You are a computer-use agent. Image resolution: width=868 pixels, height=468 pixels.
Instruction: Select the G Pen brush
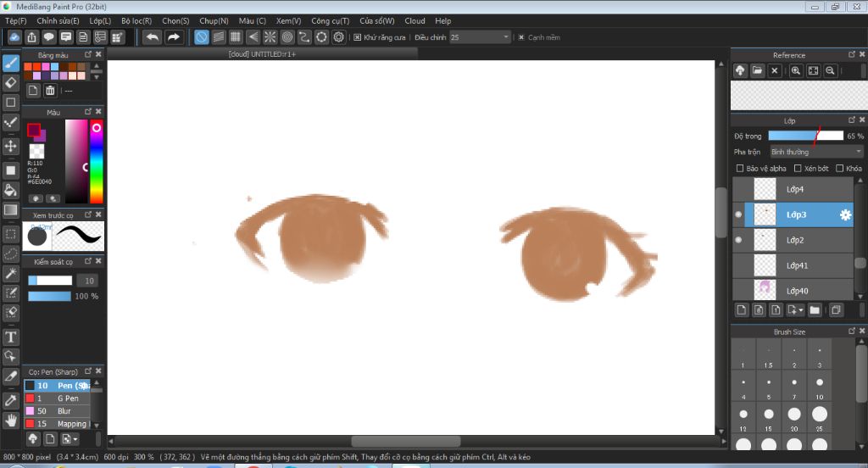[x=67, y=398]
